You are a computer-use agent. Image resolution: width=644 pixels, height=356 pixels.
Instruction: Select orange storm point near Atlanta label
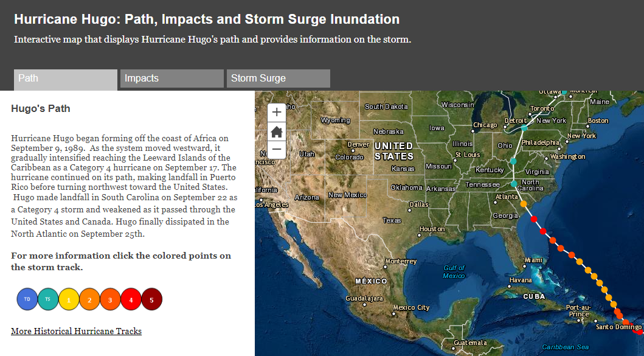click(x=523, y=203)
